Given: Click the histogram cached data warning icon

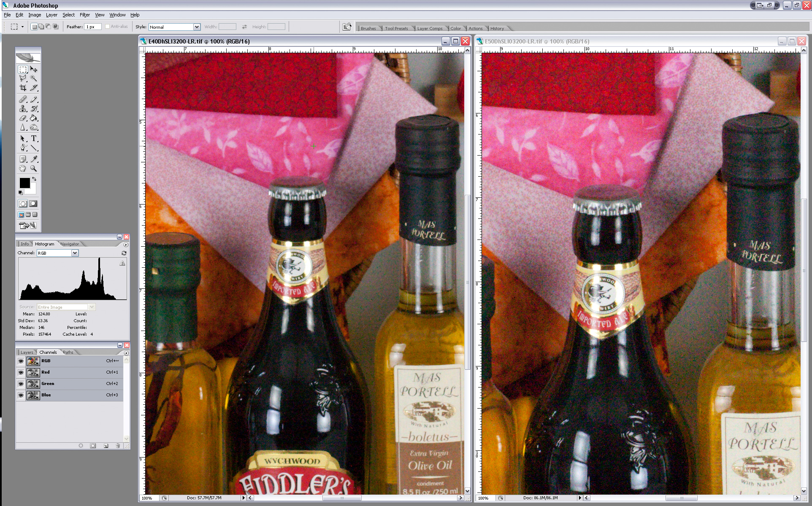Looking at the screenshot, I should pos(122,263).
